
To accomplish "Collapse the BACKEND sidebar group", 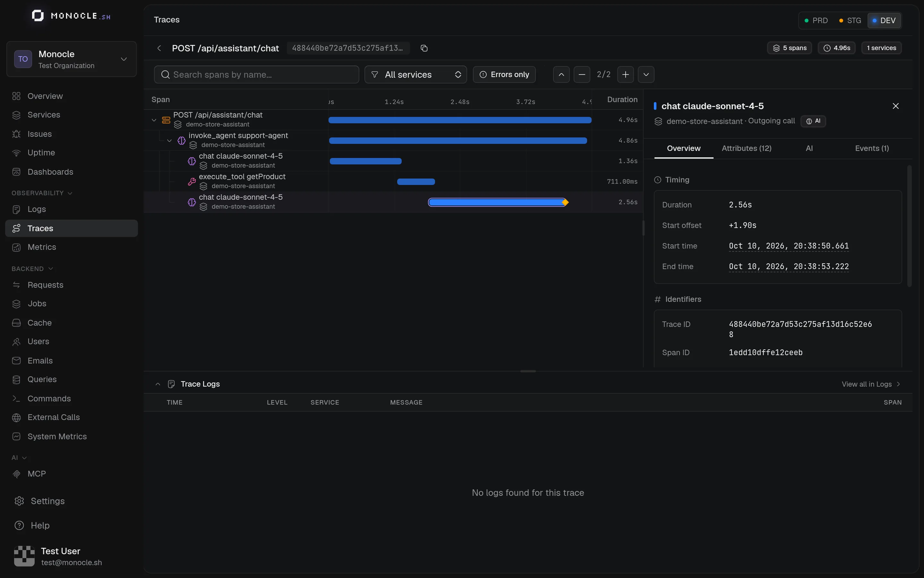I will tap(32, 269).
